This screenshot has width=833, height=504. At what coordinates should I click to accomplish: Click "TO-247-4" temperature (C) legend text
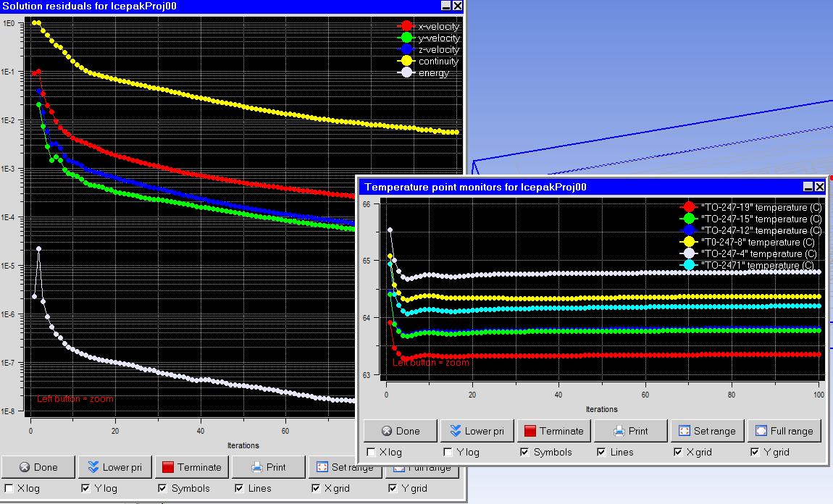pos(758,253)
